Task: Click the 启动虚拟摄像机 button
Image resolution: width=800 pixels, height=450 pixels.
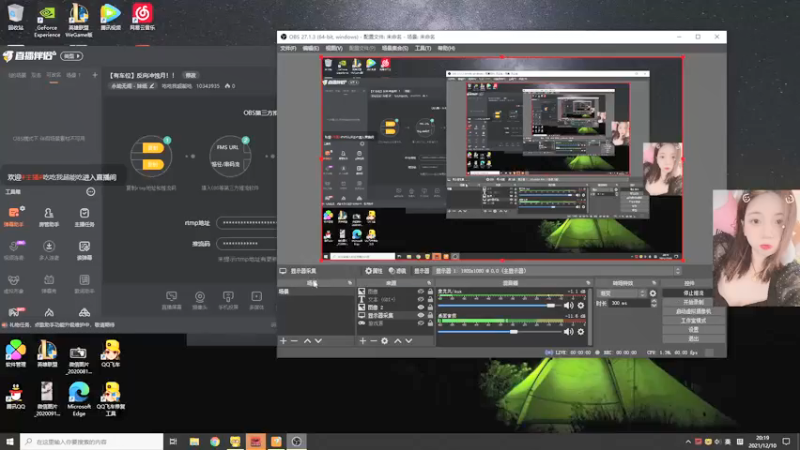Action: [693, 311]
